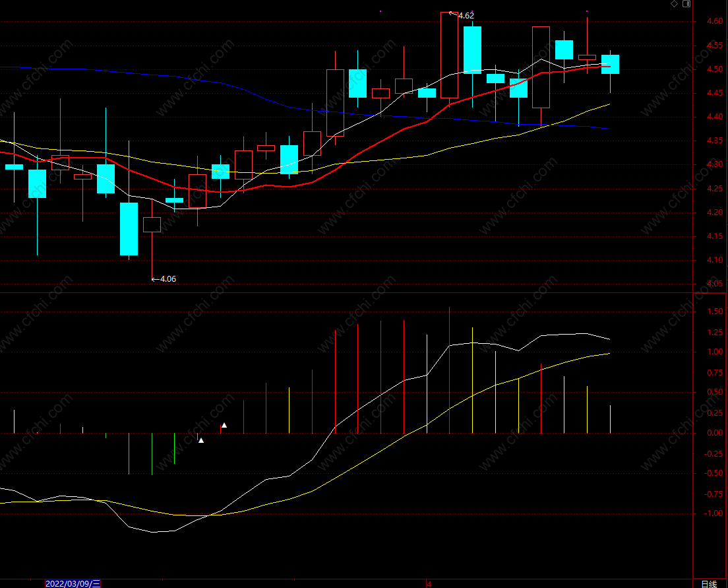This screenshot has width=728, height=588.
Task: Click the 4.60 value on price axis
Action: coord(715,21)
